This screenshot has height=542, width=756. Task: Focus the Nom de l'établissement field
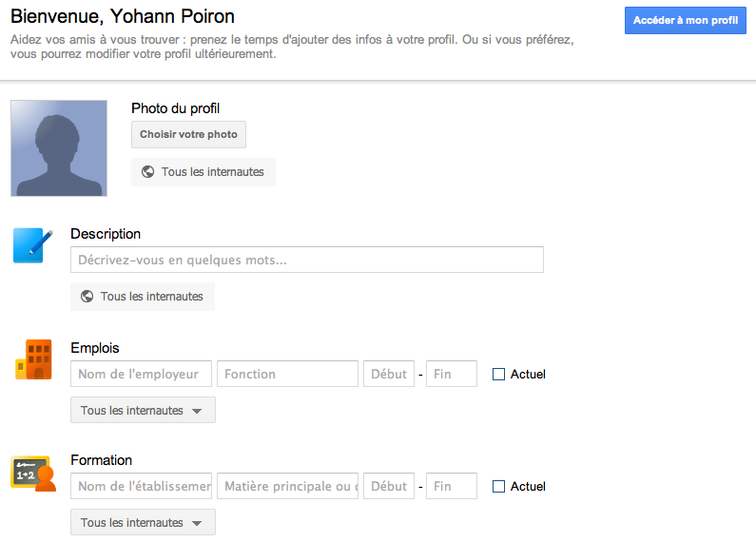pos(141,487)
